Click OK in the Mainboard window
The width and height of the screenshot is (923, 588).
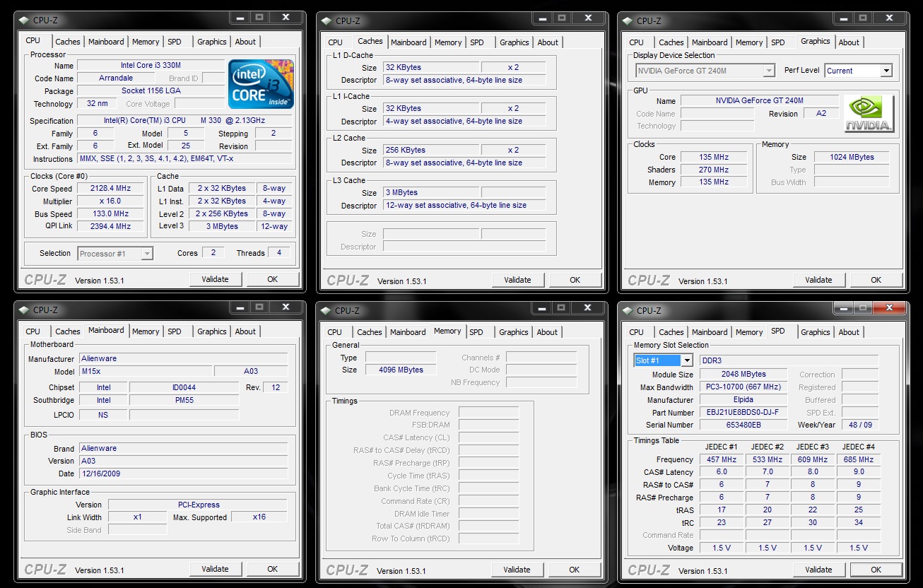click(x=273, y=569)
